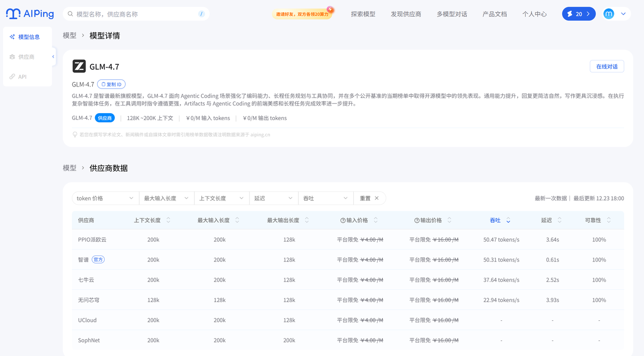Click the 官方 badge next to 智谱
644x356 pixels.
pos(98,260)
